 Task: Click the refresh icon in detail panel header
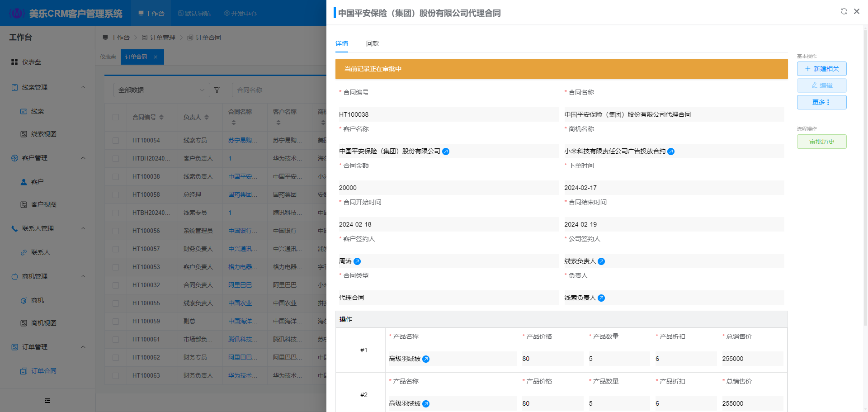(844, 11)
